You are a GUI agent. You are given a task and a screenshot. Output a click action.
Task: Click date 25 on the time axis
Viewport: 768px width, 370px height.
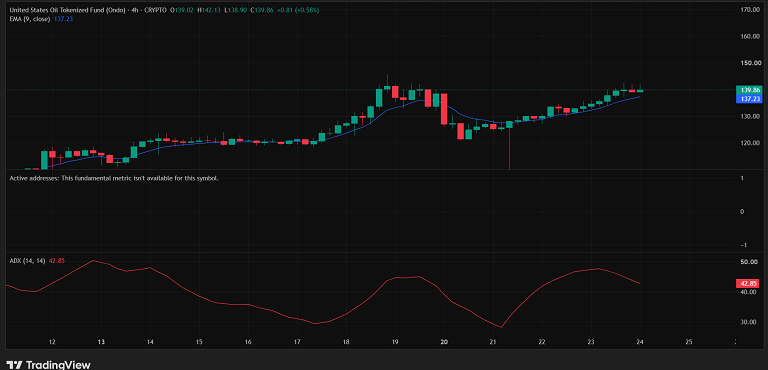pos(689,342)
